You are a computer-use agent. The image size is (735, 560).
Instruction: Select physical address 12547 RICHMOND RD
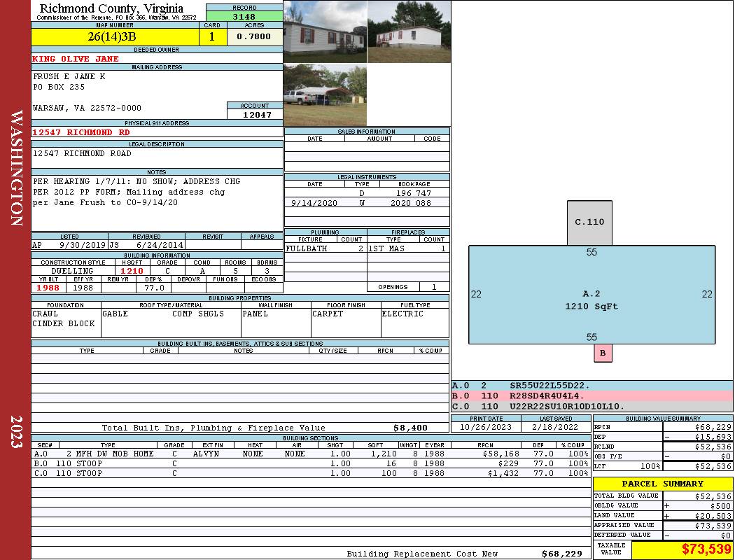coord(80,132)
